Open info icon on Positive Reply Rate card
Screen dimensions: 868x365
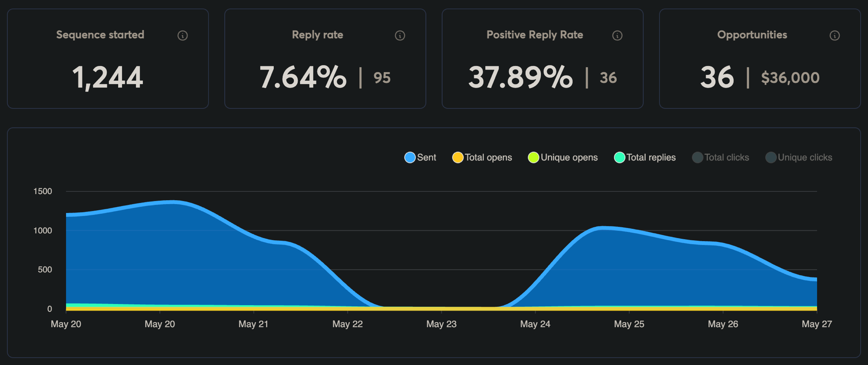[618, 36]
